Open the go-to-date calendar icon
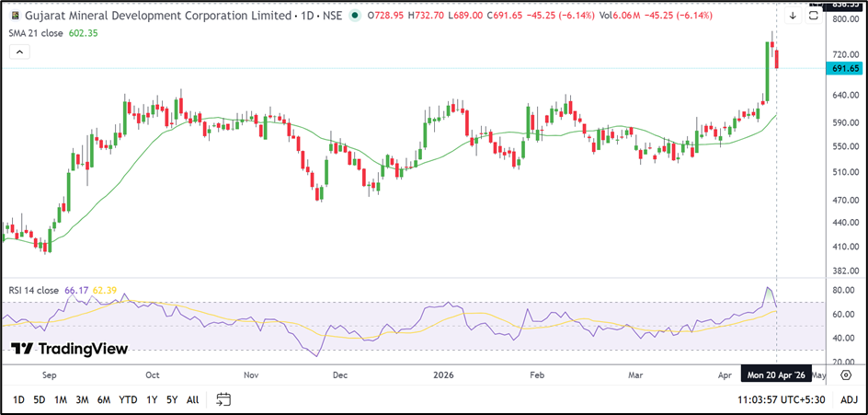Image resolution: width=868 pixels, height=415 pixels. pos(223,399)
